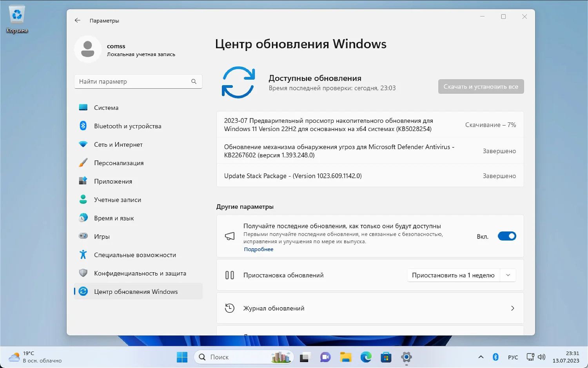Screen dimensions: 588x368
Task: Select Приложения in sidebar
Action: [138, 181]
